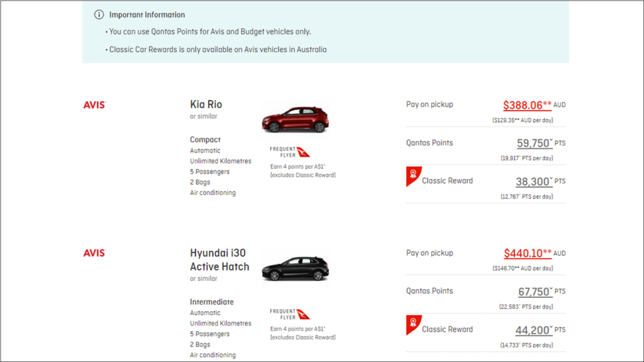Click the Hyundai i30 Active Hatch vehicle name
644x362 pixels.
coord(219,260)
